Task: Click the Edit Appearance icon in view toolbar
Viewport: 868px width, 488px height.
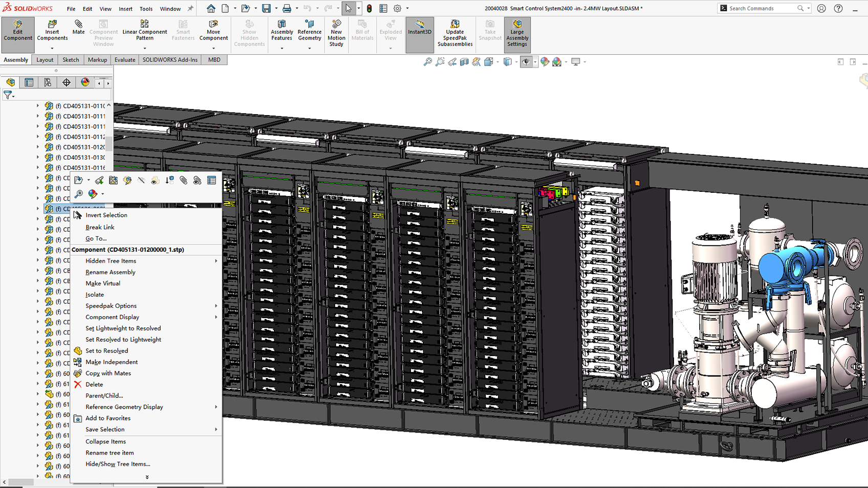Action: coord(545,62)
